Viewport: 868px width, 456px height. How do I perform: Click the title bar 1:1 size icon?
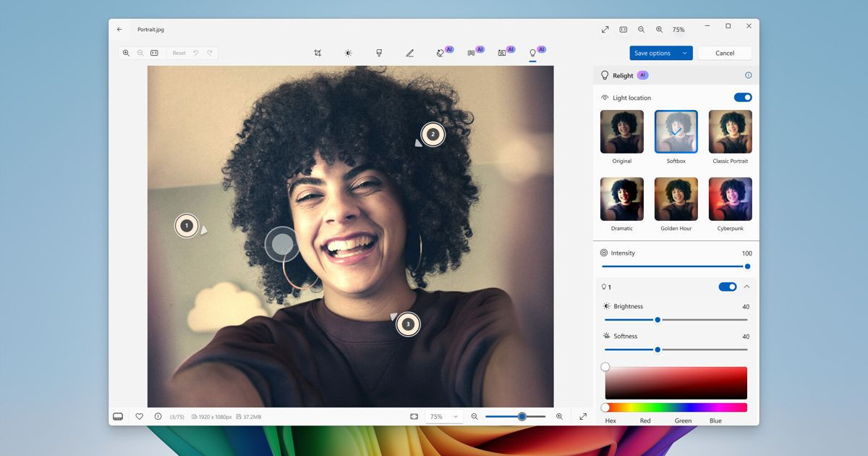[x=623, y=30]
